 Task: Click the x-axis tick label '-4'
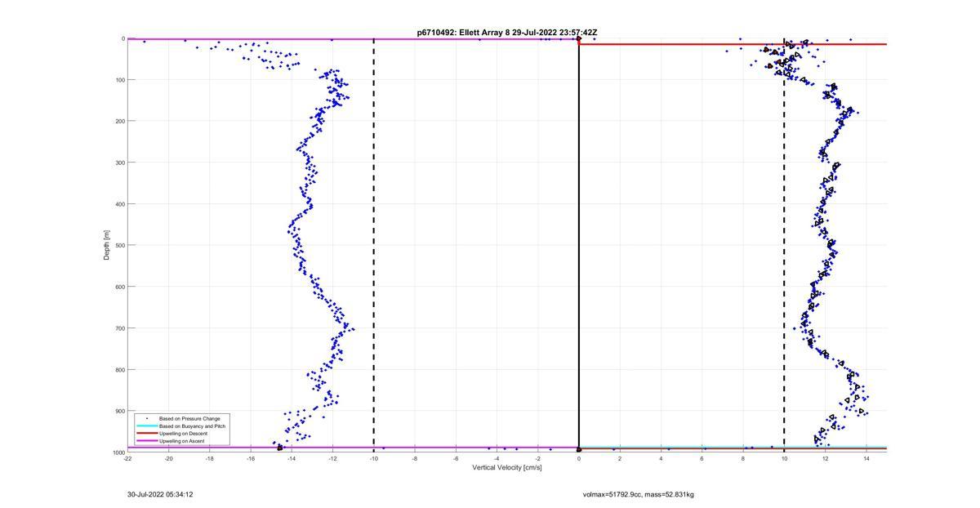(x=497, y=458)
